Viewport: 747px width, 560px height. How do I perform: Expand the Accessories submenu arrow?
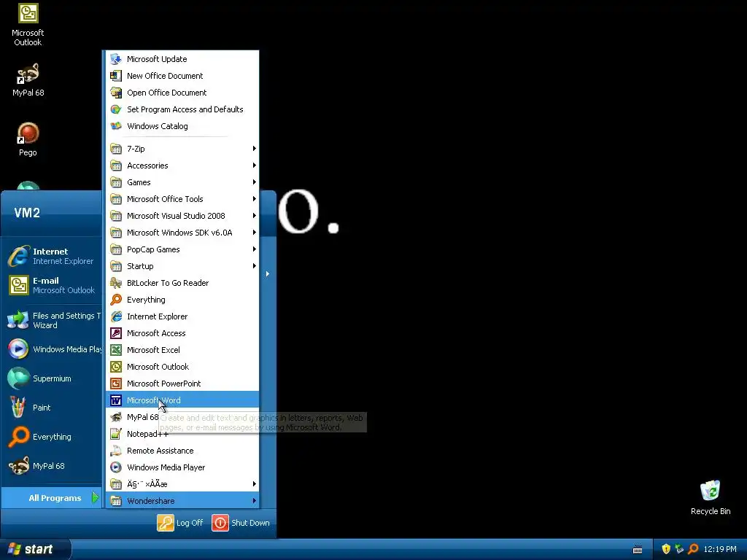point(255,166)
